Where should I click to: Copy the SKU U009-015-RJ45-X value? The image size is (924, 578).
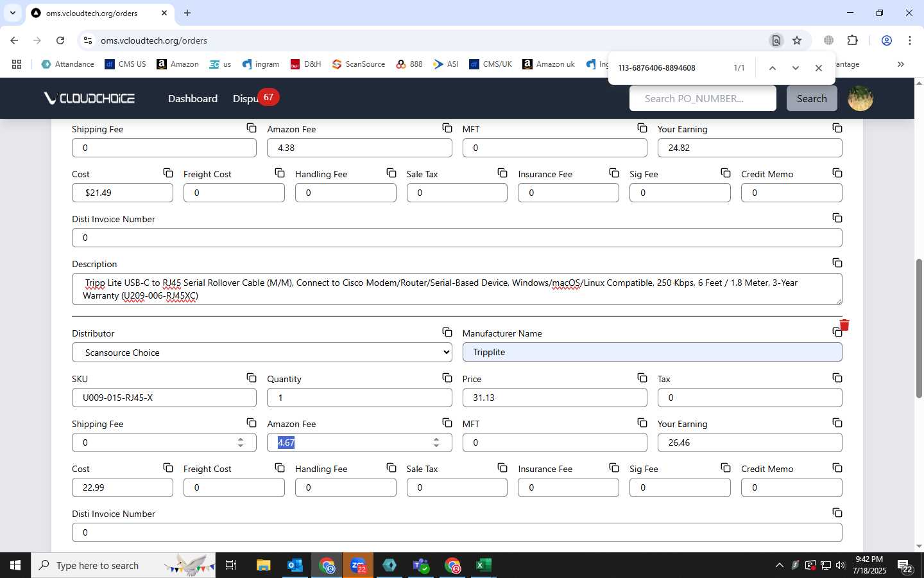[252, 378]
